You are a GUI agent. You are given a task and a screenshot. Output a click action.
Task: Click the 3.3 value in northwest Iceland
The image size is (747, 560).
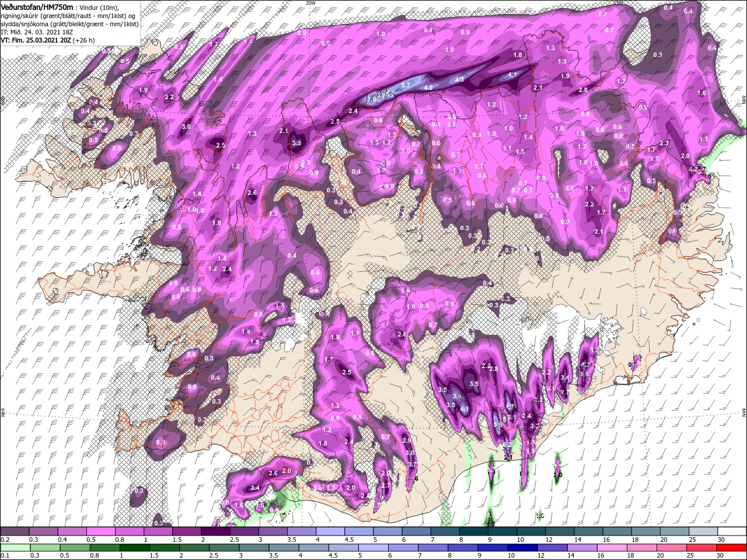296,143
